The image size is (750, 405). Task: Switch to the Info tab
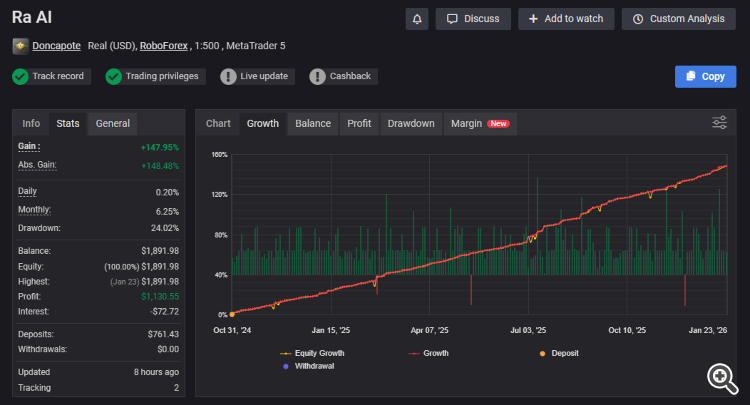[x=31, y=124]
